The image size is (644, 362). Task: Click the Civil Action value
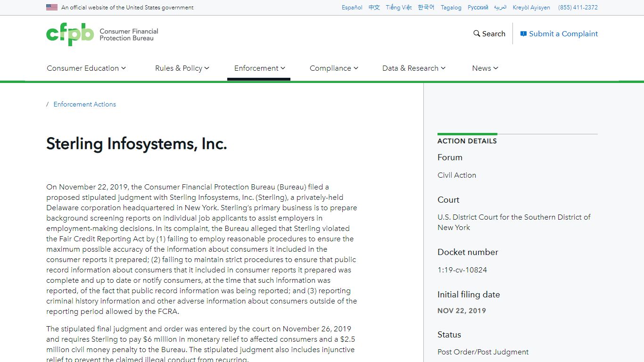click(x=457, y=175)
